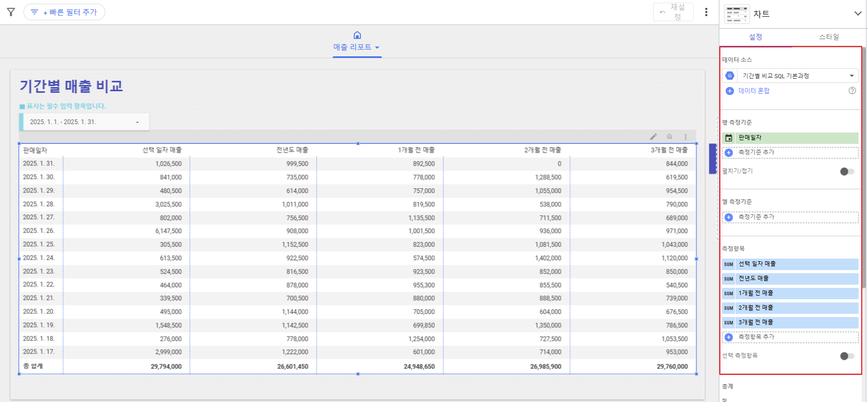The image size is (868, 402).
Task: Open the table's vertical three-dot menu
Action: (x=685, y=137)
